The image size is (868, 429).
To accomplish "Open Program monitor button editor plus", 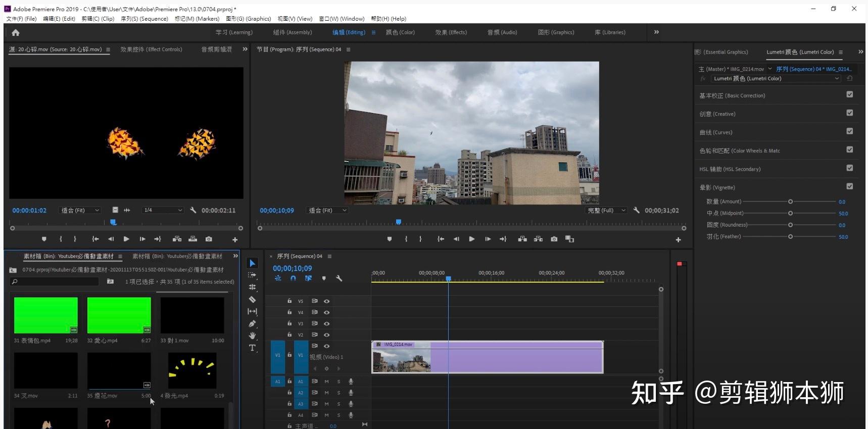I will pos(679,240).
